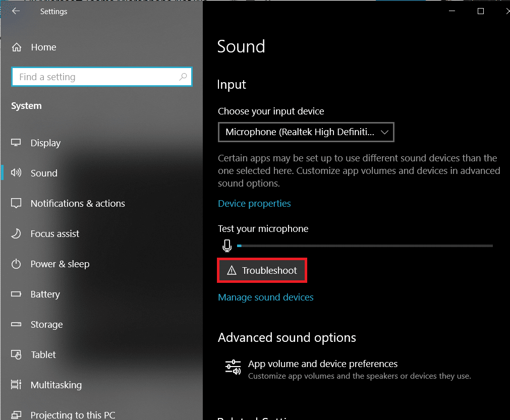Click Manage sound devices

coord(266,297)
